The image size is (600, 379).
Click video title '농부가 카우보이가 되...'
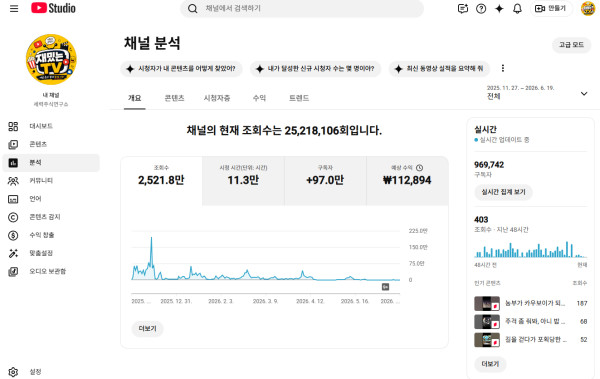535,303
